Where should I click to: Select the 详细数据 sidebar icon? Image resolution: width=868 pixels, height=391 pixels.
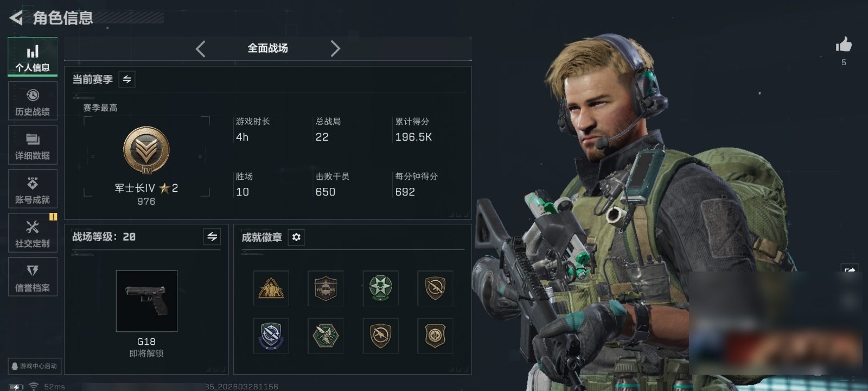33,145
